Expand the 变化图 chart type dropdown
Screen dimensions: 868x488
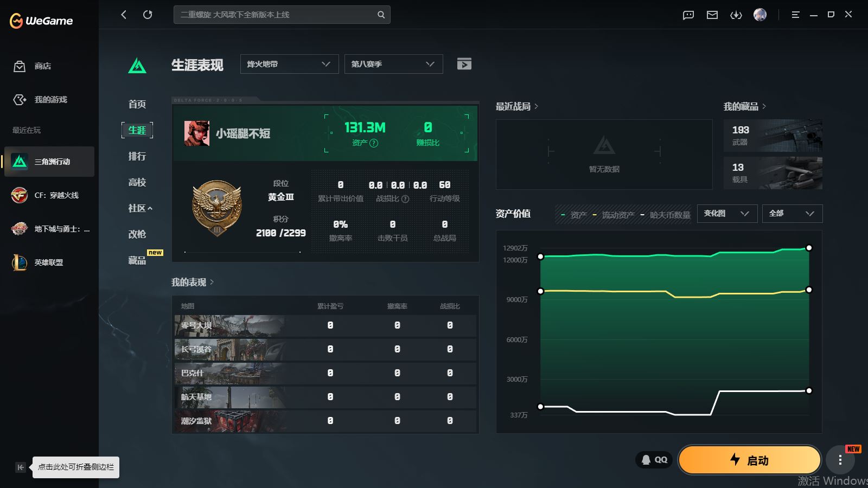[726, 214]
